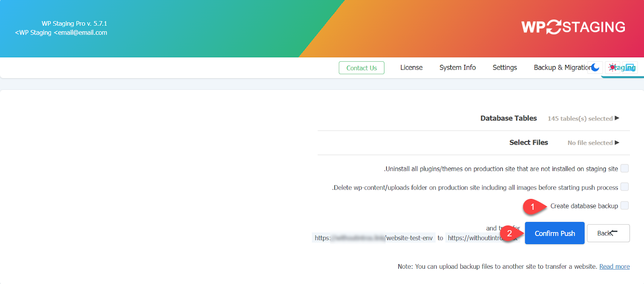Select system default theme monitor icon
644x284 pixels.
pyautogui.click(x=630, y=67)
